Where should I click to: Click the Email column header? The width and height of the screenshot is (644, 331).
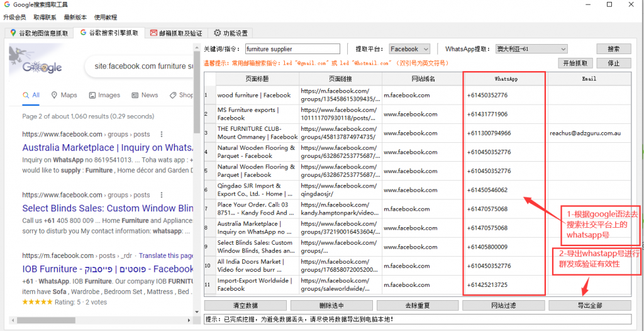click(589, 79)
